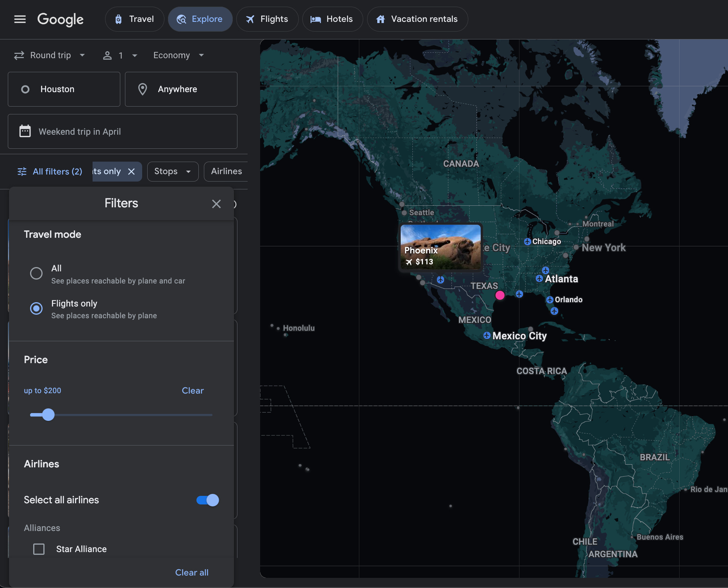Select the Mexico City airport marker
Viewport: 728px width, 588px height.
click(x=487, y=335)
